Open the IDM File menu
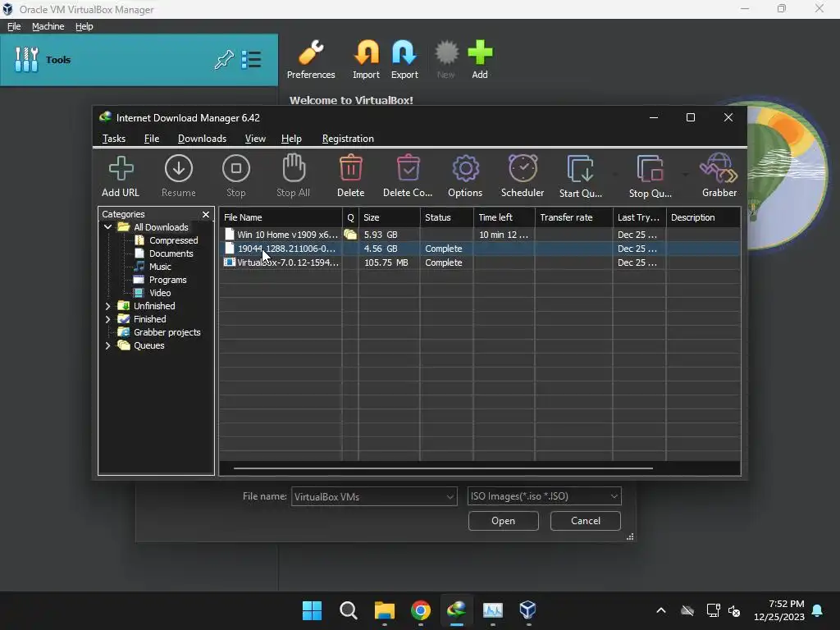Viewport: 840px width, 630px height. click(152, 139)
